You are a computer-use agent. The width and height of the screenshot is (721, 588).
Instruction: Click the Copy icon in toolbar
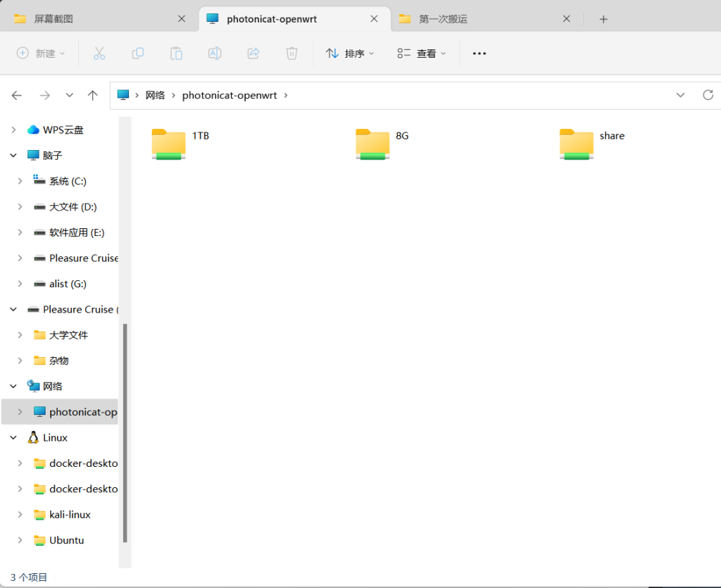pyautogui.click(x=138, y=54)
